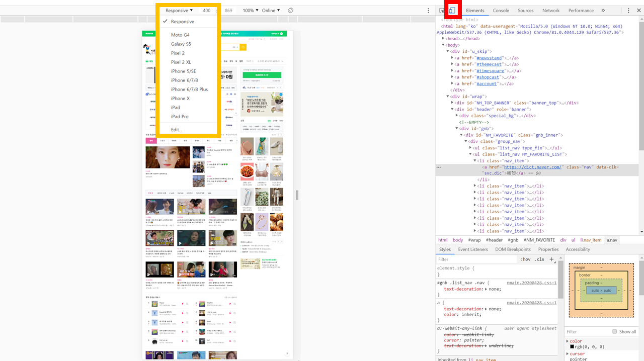Expand the ul list_nav type_fix node
This screenshot has width=644, height=361.
point(471,148)
